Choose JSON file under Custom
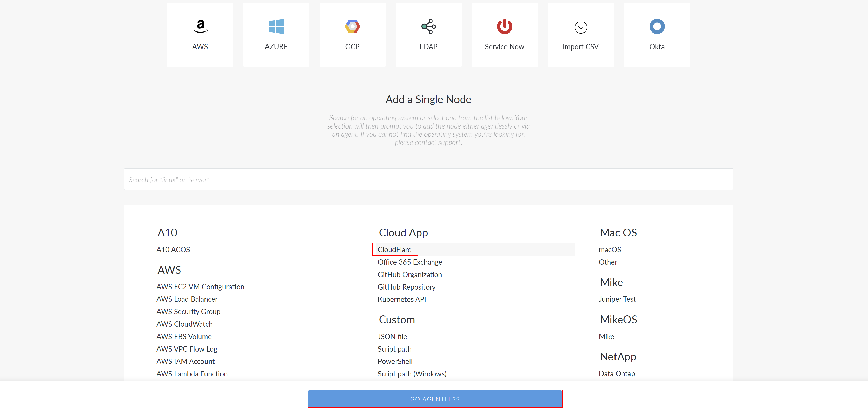The width and height of the screenshot is (868, 413). pos(392,337)
